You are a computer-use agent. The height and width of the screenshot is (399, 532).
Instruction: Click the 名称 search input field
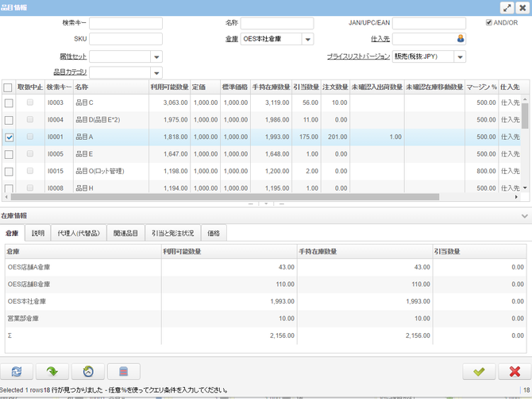tap(277, 23)
